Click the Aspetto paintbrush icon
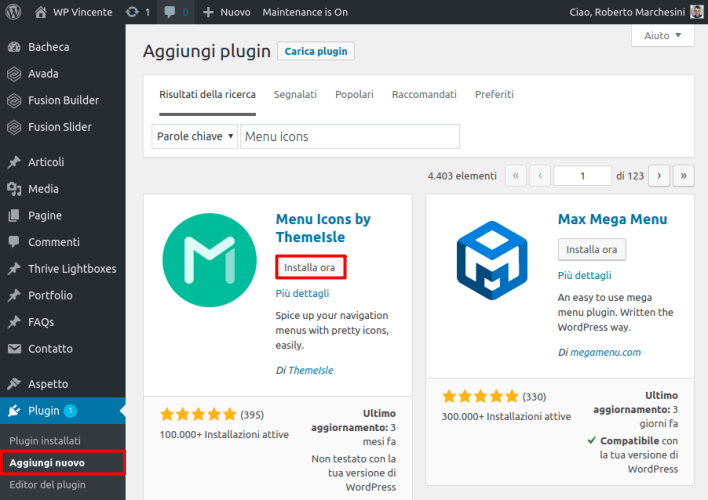The height and width of the screenshot is (500, 708). coord(14,384)
